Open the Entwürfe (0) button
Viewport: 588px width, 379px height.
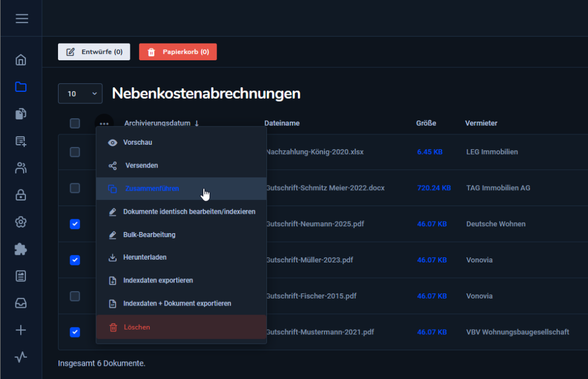click(x=94, y=52)
